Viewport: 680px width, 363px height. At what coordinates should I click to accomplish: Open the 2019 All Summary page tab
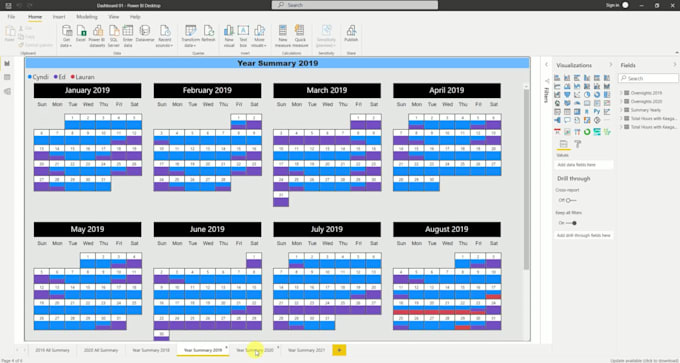click(x=52, y=350)
